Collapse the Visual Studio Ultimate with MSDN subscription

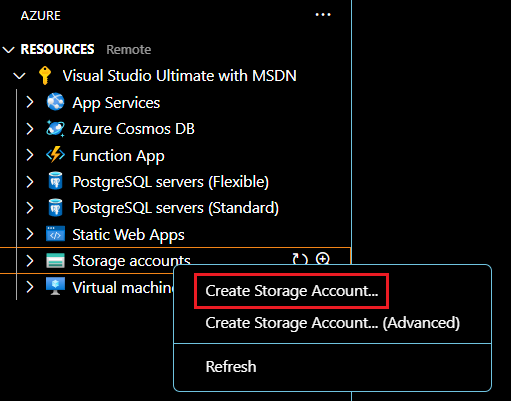click(19, 76)
